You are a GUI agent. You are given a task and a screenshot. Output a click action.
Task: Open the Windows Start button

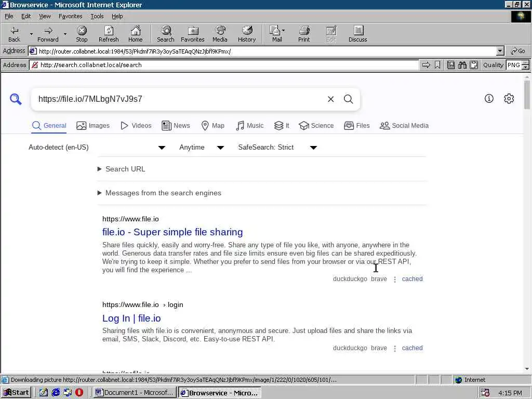tap(16, 393)
